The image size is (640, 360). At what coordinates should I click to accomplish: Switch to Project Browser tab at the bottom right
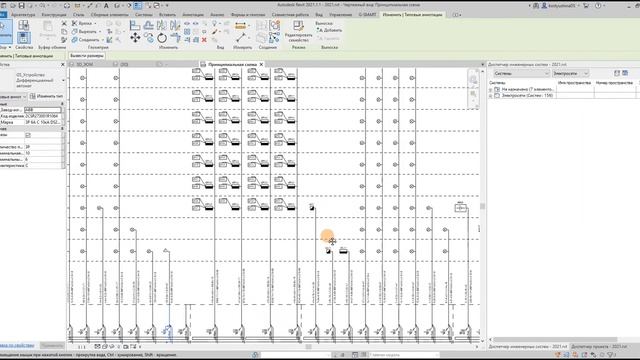coord(598,347)
